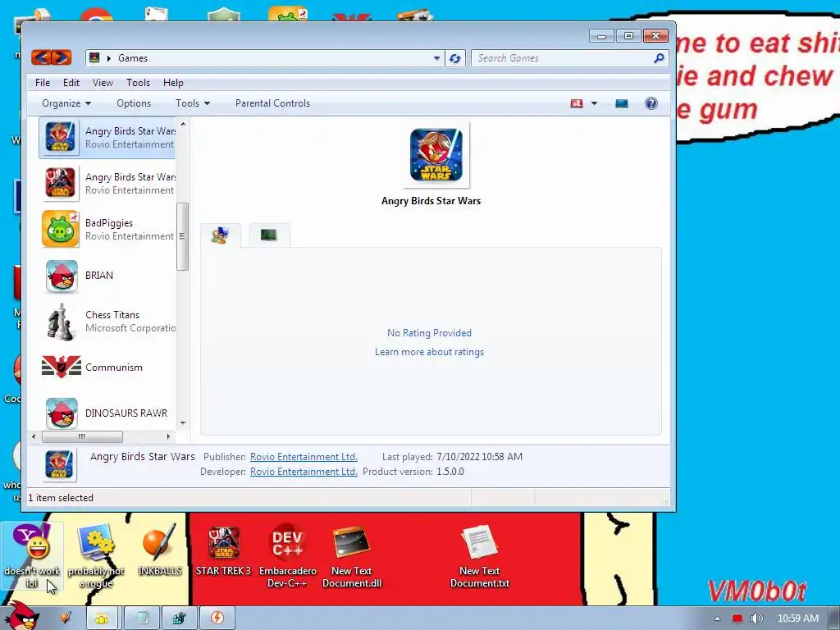Image resolution: width=840 pixels, height=630 pixels.
Task: Open the STAR TREK 3 desktop shortcut
Action: pos(223,550)
